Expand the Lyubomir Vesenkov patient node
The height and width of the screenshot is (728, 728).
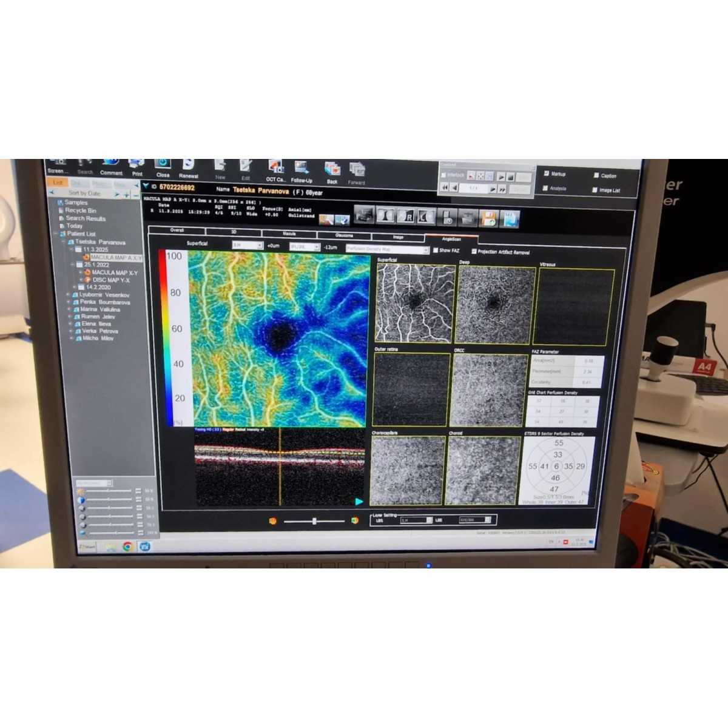click(x=69, y=295)
